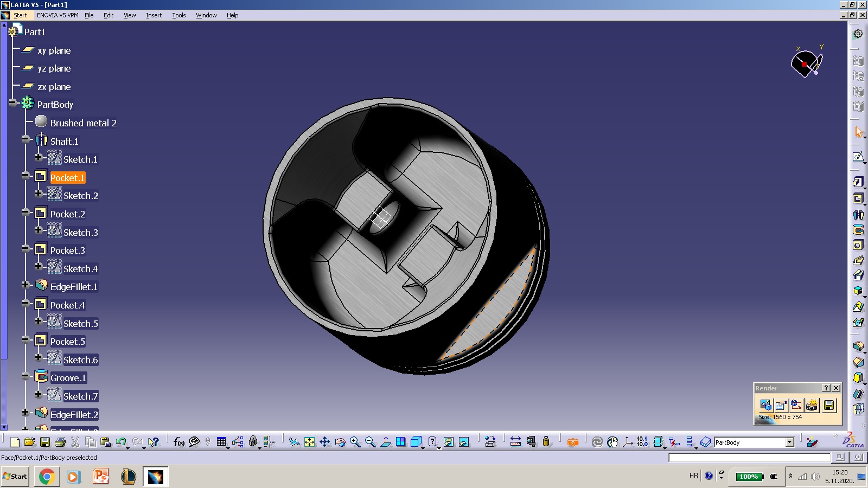Open the PartBody combo box dropdown
Image resolution: width=868 pixels, height=488 pixels.
790,442
